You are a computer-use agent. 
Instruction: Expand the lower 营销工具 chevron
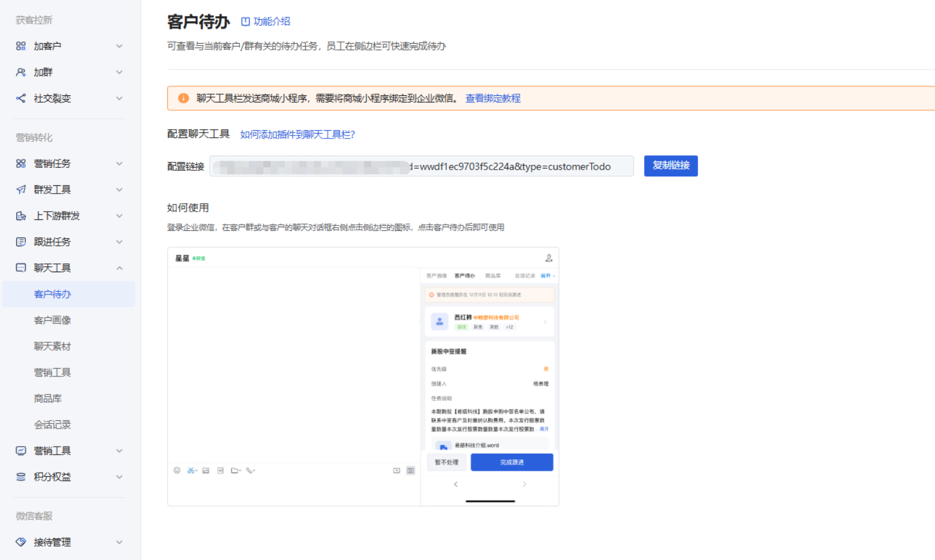(119, 451)
